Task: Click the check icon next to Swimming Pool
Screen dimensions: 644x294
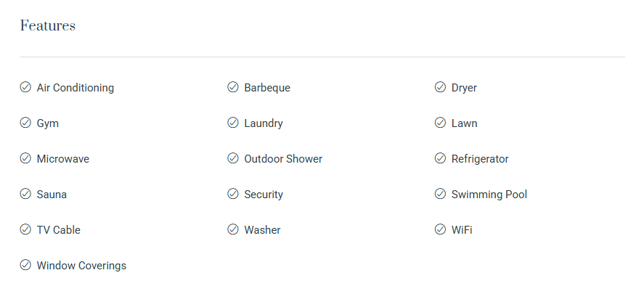Action: (440, 195)
